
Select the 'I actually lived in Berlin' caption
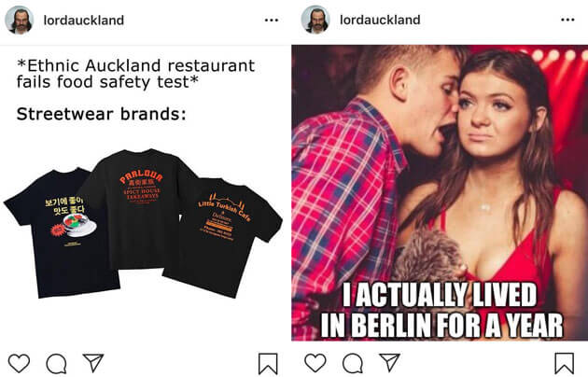point(441,311)
